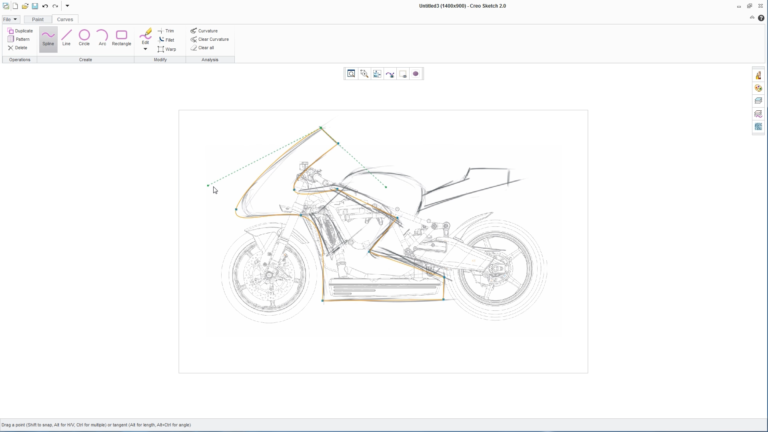Select the Spline tool
768x432 pixels.
click(48, 39)
